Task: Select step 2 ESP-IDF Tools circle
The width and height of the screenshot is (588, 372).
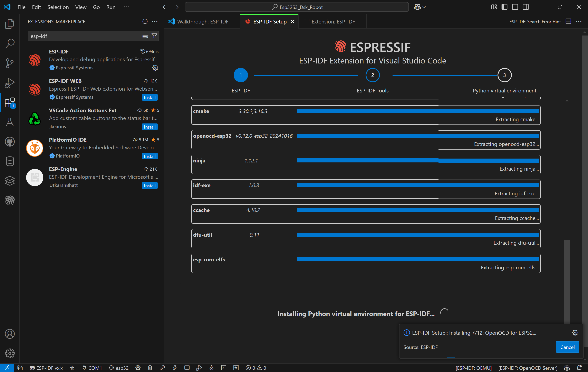Action: tap(372, 75)
